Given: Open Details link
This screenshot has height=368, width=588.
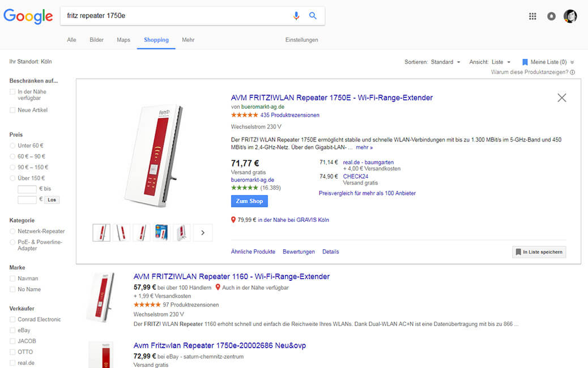Looking at the screenshot, I should pos(331,252).
